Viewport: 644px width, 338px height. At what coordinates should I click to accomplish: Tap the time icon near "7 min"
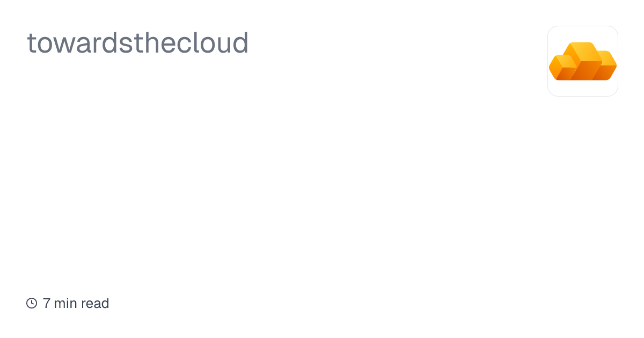pos(32,303)
